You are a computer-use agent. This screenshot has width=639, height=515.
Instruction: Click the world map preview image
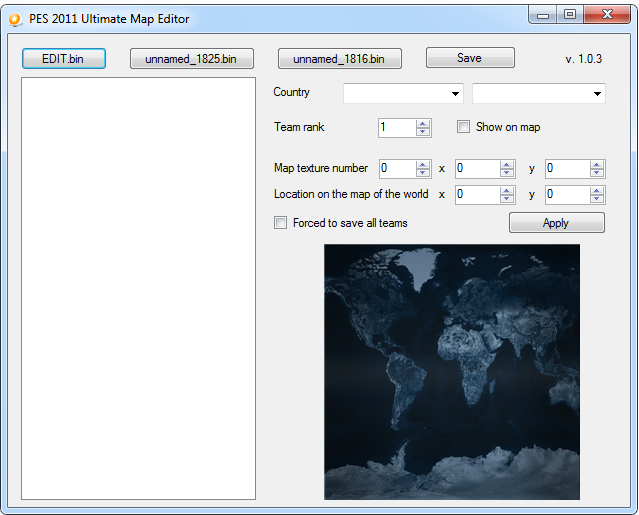(x=452, y=372)
